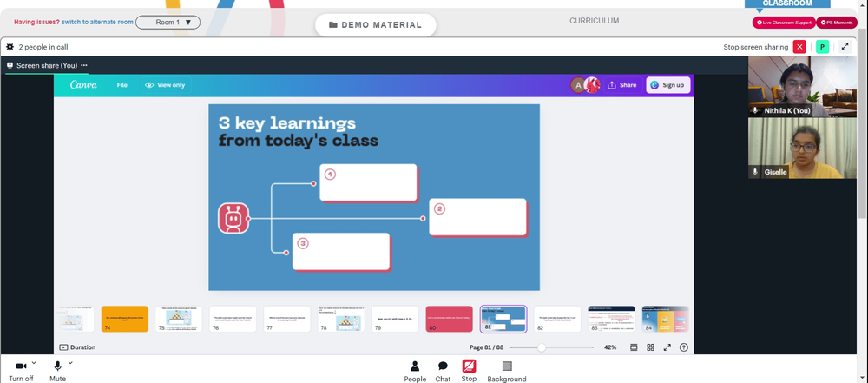
Task: Click the PS Moments button
Action: [837, 23]
